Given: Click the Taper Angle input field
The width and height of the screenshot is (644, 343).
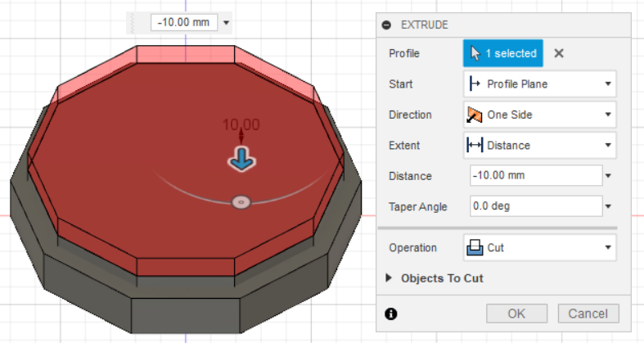Looking at the screenshot, I should pos(536,206).
